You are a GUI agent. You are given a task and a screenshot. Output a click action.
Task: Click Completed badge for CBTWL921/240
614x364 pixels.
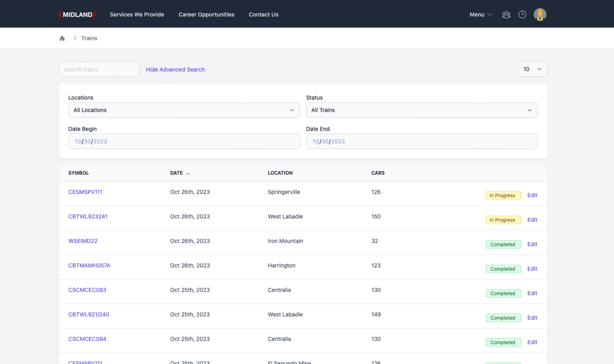[x=503, y=318]
